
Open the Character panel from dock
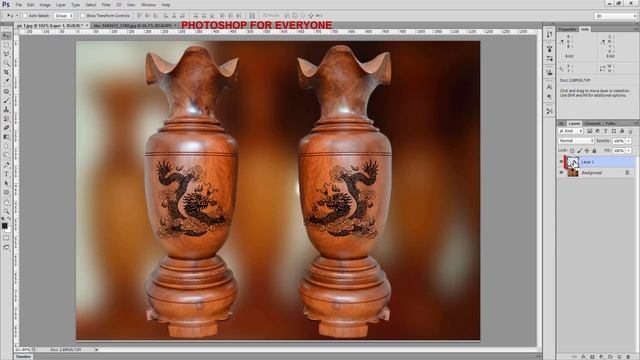click(x=549, y=87)
